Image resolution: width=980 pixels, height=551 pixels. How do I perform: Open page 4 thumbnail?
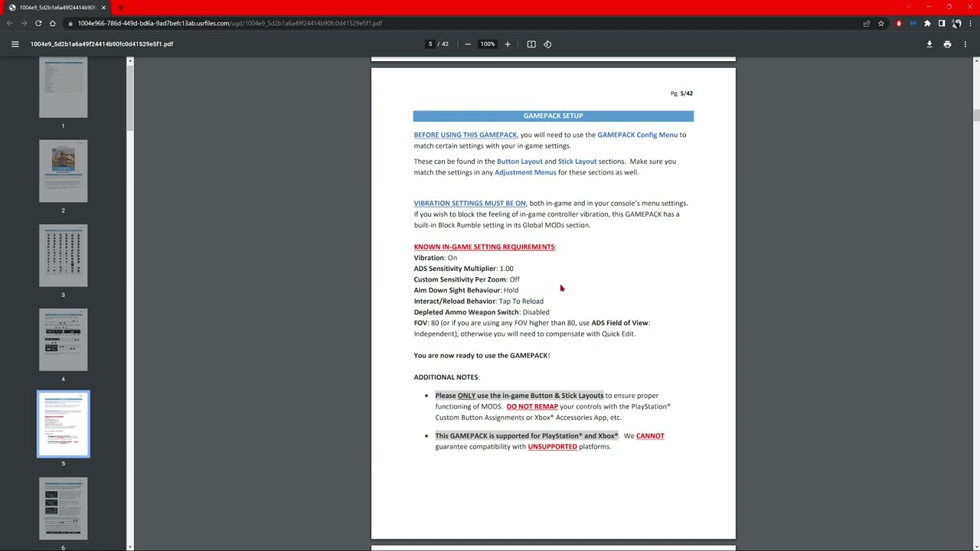pos(64,340)
